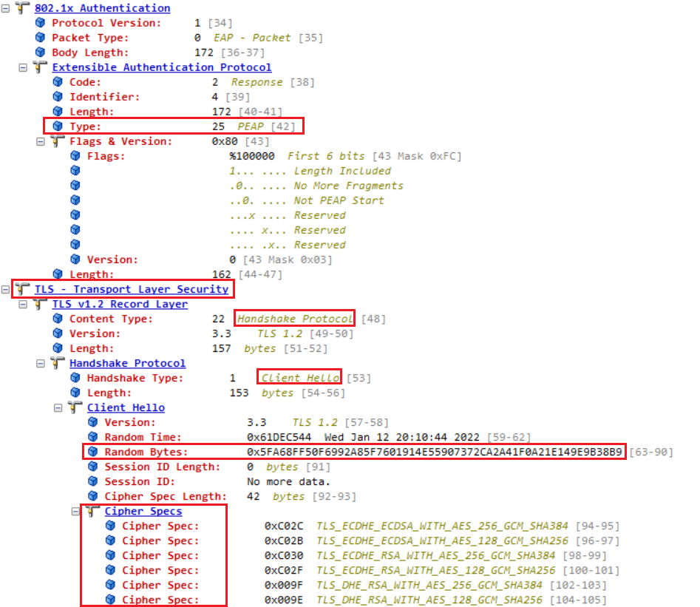The width and height of the screenshot is (700, 607).
Task: Click the cube icon beside Type PEAP
Action: (x=58, y=126)
